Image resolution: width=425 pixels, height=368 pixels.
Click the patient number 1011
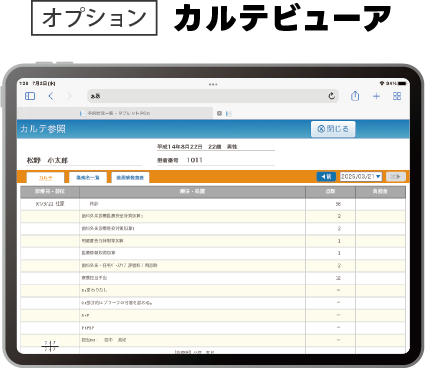[x=195, y=160]
